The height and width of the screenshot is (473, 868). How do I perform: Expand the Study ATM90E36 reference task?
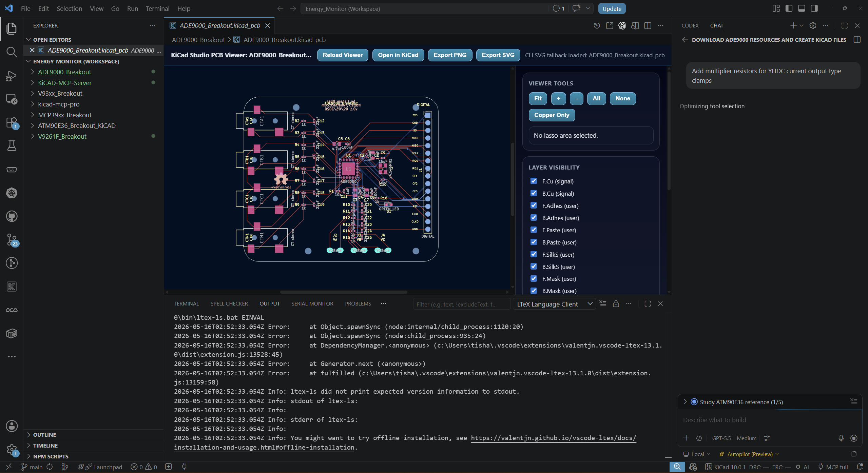[685, 402]
